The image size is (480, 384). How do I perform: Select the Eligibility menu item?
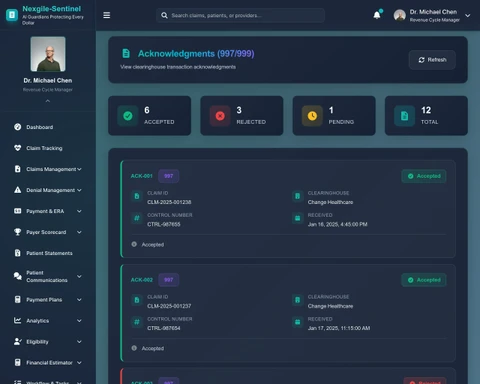coord(48,341)
